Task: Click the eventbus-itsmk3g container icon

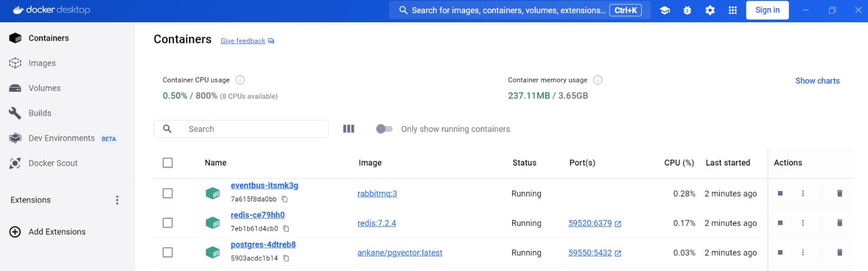Action: point(213,193)
